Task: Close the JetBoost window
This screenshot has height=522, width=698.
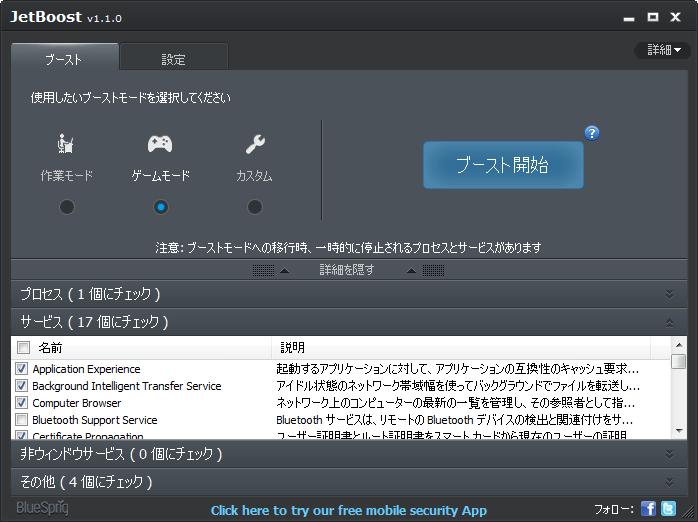Action: pos(676,17)
